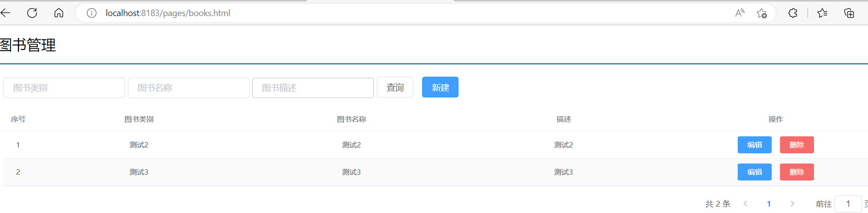
Task: Click the 查询 search button
Action: pyautogui.click(x=395, y=87)
